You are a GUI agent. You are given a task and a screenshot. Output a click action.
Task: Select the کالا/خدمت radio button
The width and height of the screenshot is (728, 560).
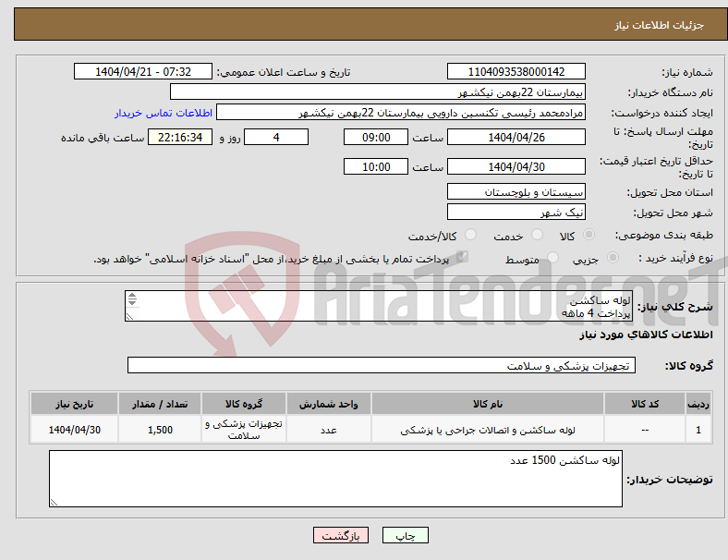[x=470, y=235]
